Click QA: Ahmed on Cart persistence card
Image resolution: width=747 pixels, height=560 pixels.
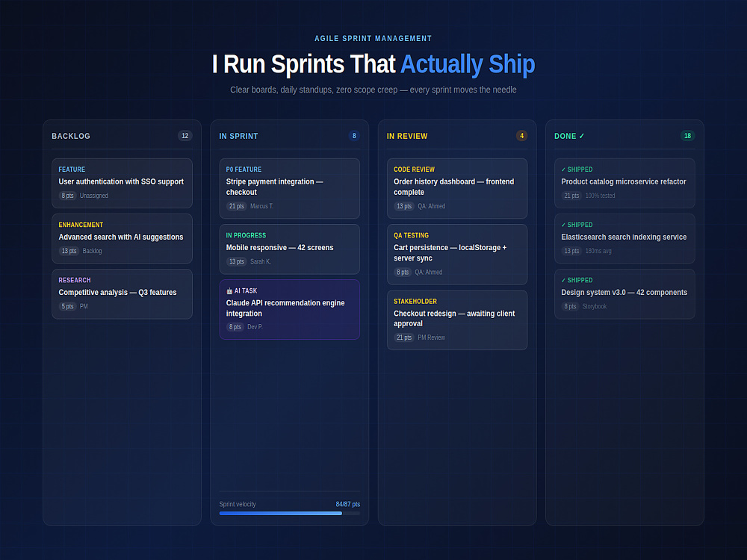[x=428, y=273]
